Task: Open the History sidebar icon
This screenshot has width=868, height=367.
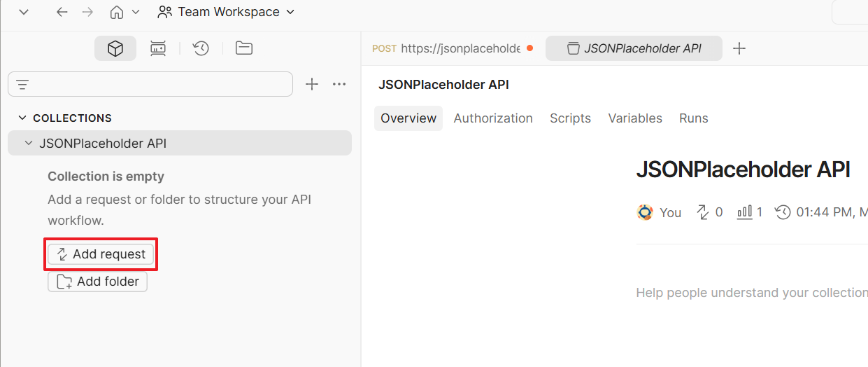Action: [201, 48]
